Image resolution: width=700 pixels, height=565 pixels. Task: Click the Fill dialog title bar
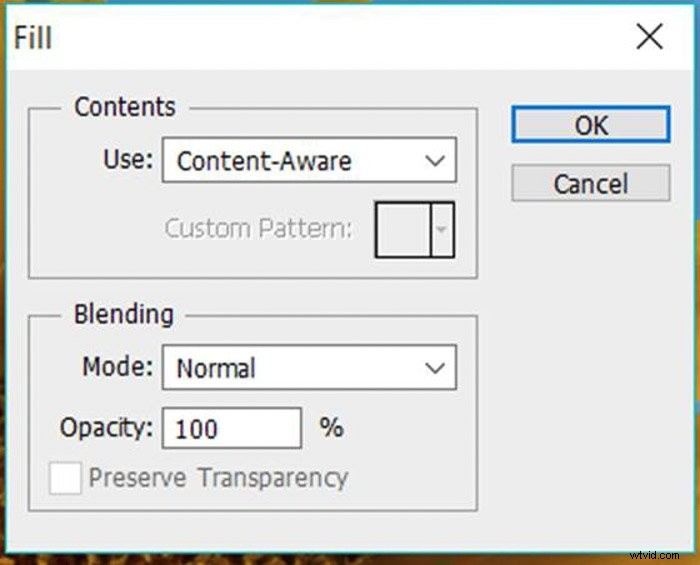point(300,38)
